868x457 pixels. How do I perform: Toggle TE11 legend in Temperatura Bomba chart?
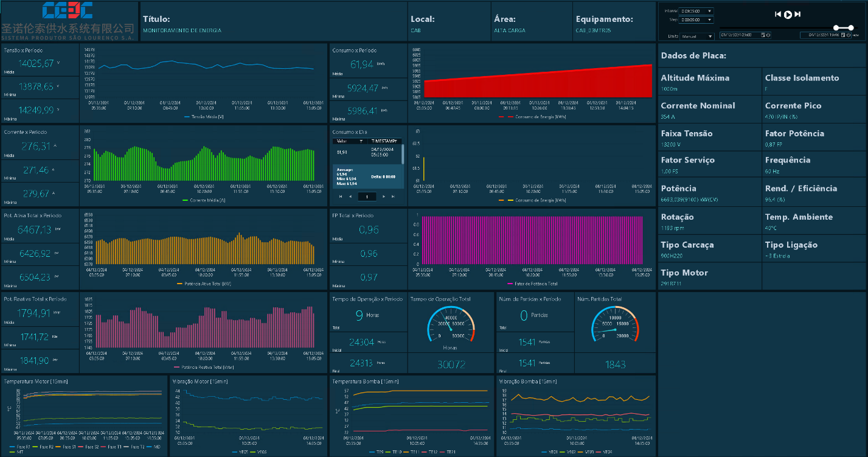(413, 452)
